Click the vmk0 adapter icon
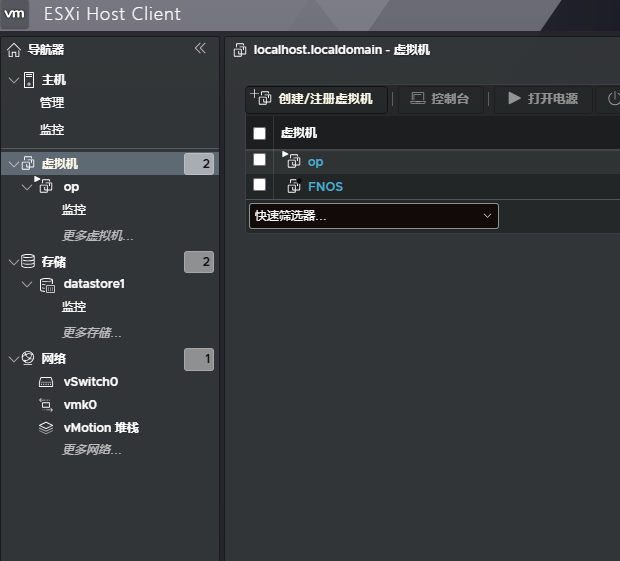 pos(46,405)
